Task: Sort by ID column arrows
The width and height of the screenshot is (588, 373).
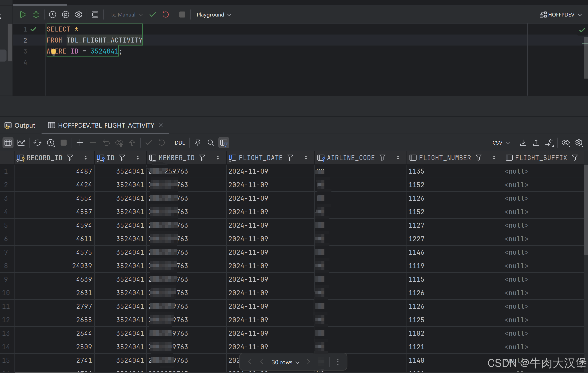Action: click(138, 158)
